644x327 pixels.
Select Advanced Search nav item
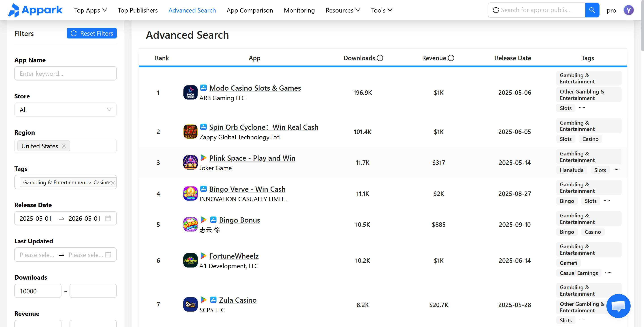click(192, 10)
